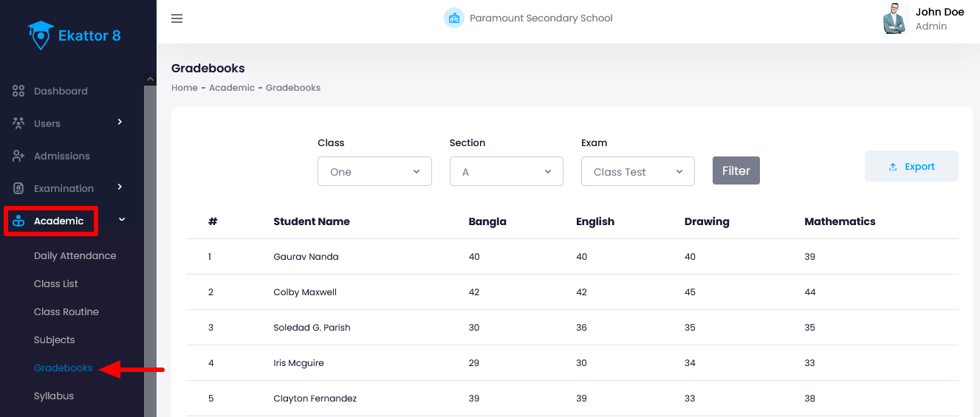Click the Examination clipboard icon
This screenshot has width=980, height=417.
tap(19, 188)
